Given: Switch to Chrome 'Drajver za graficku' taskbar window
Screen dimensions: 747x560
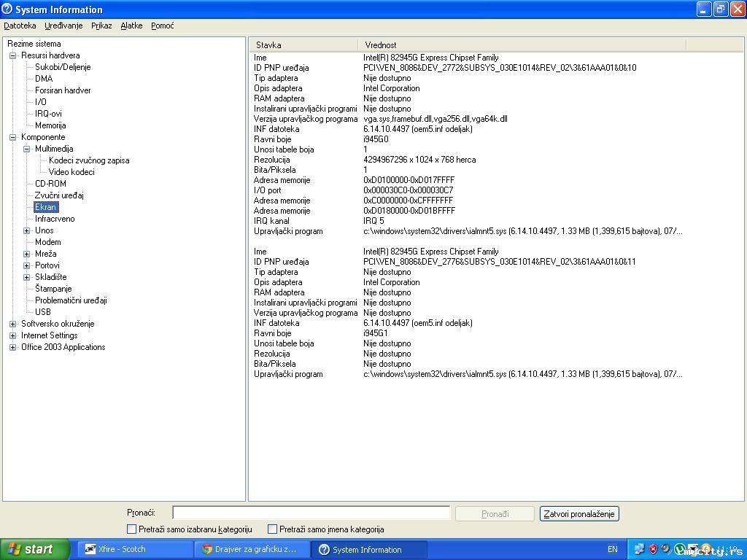Looking at the screenshot, I should pyautogui.click(x=252, y=549).
